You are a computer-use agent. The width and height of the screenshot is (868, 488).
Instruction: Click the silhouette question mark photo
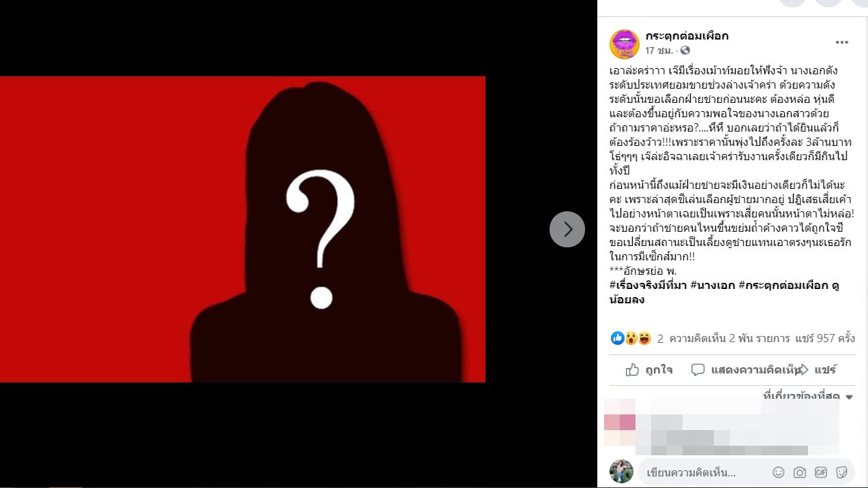(x=243, y=229)
